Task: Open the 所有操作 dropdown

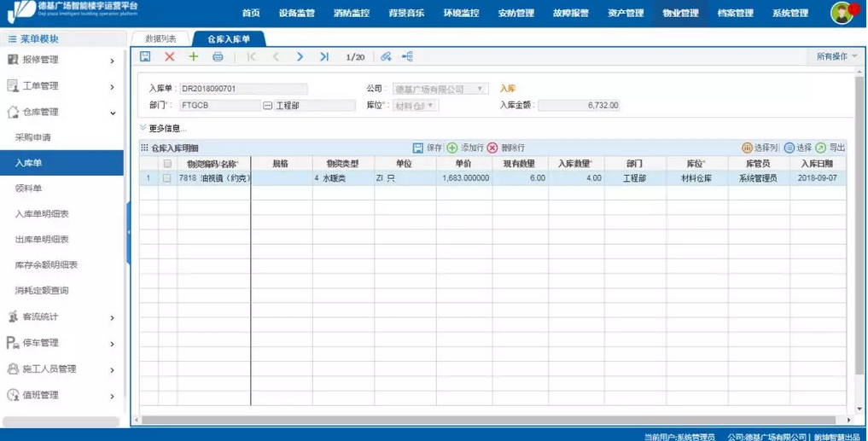Action: [x=836, y=56]
